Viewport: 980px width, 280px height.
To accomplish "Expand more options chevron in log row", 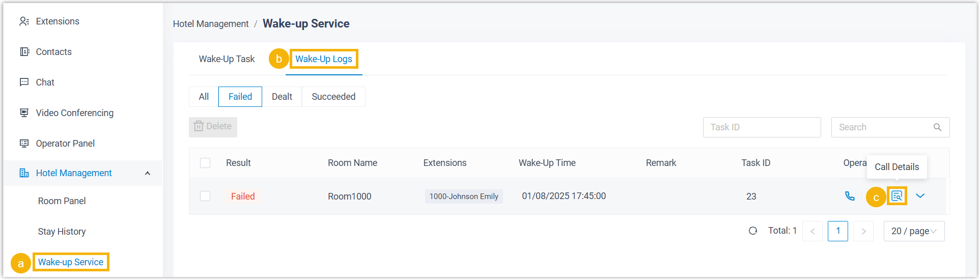I will point(920,196).
